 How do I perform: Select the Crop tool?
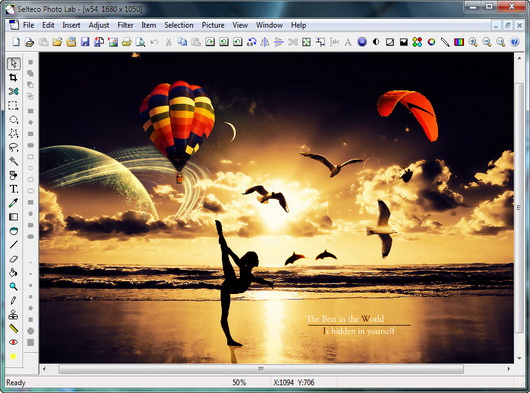tap(13, 78)
